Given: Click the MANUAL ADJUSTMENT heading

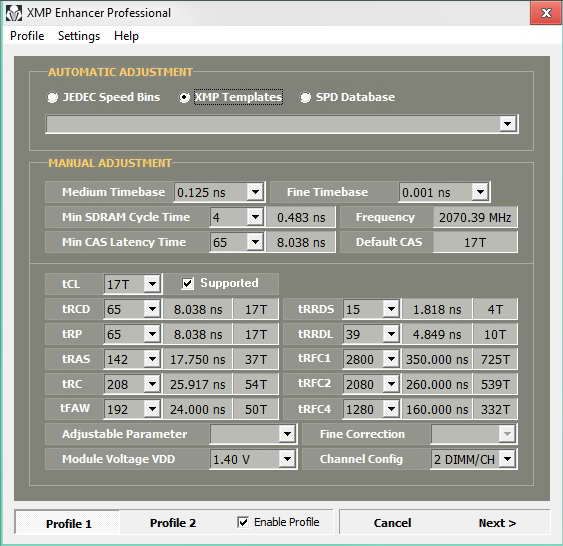Looking at the screenshot, I should click(x=110, y=163).
